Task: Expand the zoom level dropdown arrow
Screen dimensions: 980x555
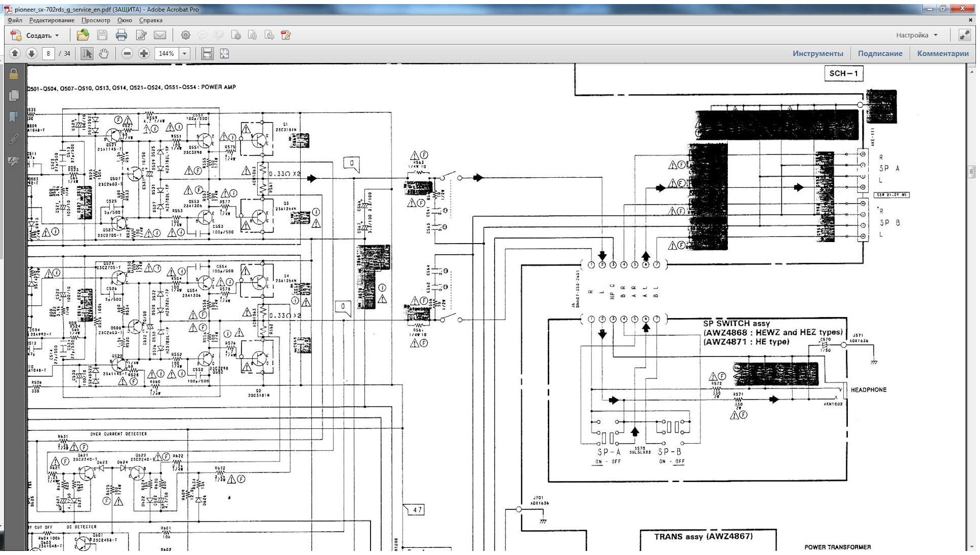Action: point(184,54)
